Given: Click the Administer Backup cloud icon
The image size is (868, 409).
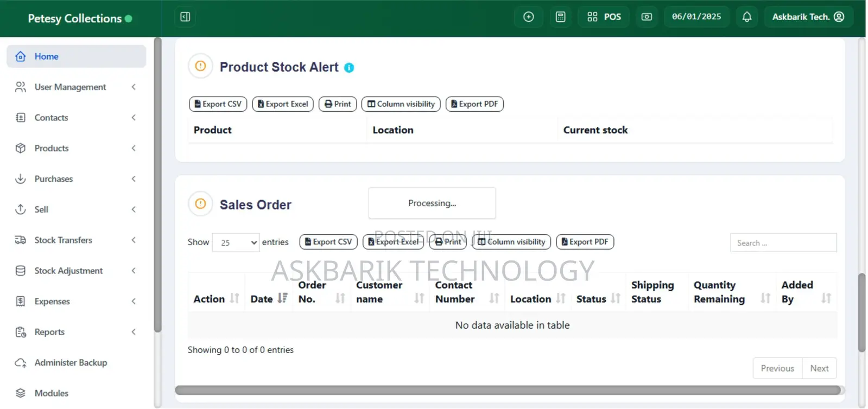Looking at the screenshot, I should [x=21, y=362].
